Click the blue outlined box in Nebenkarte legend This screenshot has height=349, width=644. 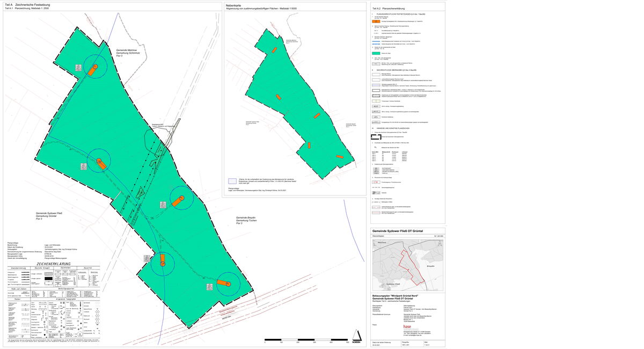[231, 181]
